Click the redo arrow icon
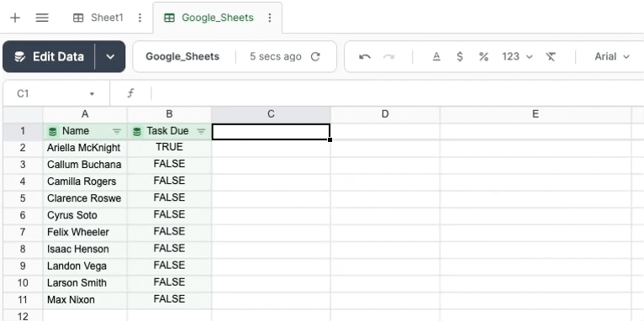Image resolution: width=644 pixels, height=321 pixels. [x=388, y=56]
